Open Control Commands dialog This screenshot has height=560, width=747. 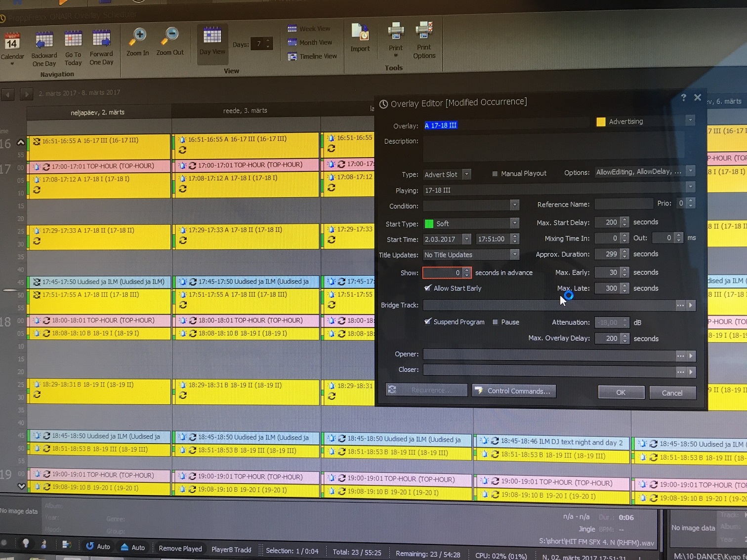click(514, 391)
